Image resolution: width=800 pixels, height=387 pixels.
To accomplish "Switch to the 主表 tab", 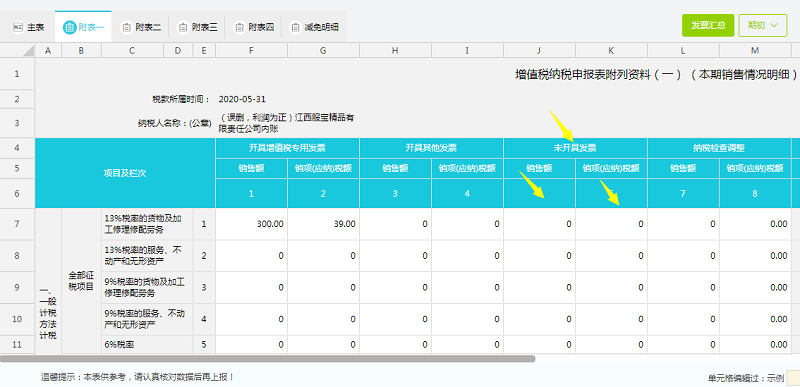I will [x=28, y=27].
